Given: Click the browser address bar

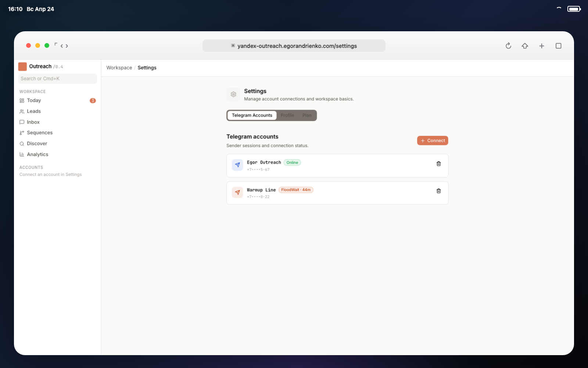Looking at the screenshot, I should click(294, 46).
